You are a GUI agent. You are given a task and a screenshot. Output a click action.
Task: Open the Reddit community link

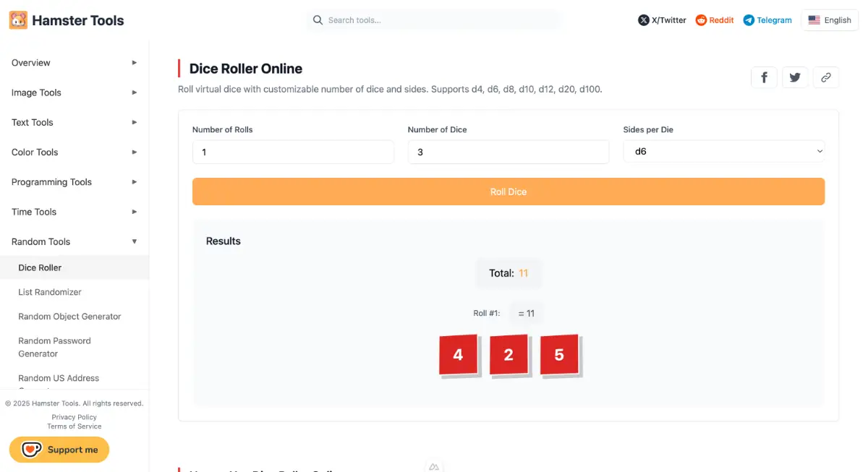coord(715,20)
